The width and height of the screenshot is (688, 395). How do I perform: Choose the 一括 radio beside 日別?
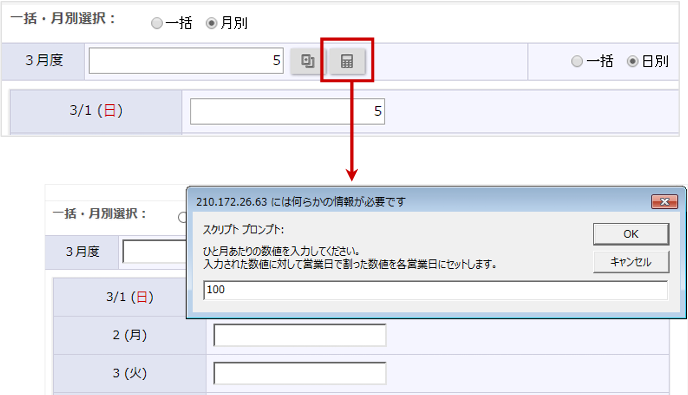[x=577, y=61]
